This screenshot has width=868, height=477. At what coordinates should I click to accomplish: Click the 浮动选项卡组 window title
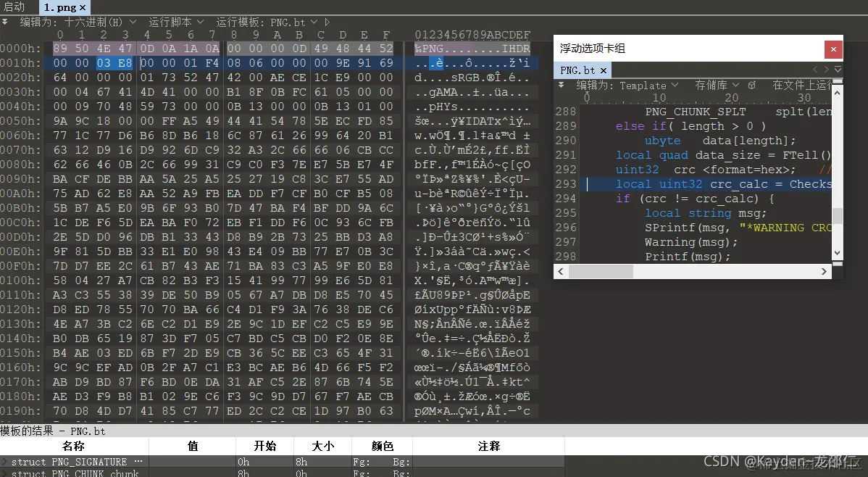[x=593, y=49]
